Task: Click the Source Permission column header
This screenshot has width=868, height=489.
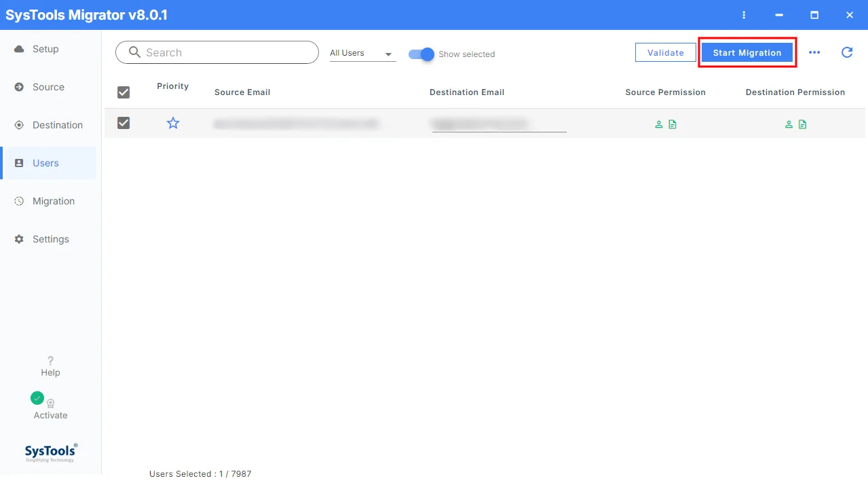Action: click(x=666, y=92)
